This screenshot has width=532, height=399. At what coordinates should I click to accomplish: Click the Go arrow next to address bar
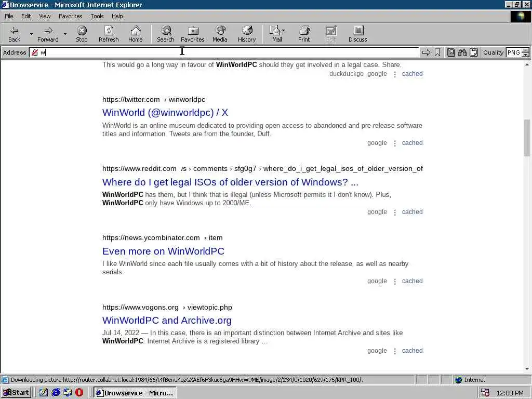tap(426, 52)
